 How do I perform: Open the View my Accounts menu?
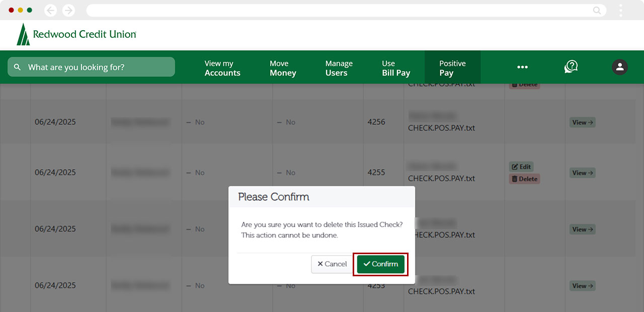[x=222, y=68]
